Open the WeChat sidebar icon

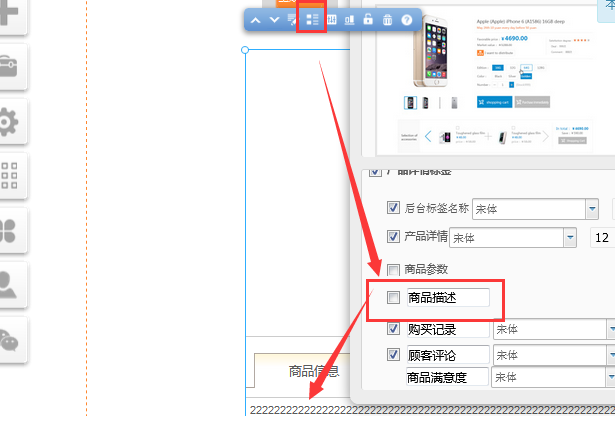point(10,339)
